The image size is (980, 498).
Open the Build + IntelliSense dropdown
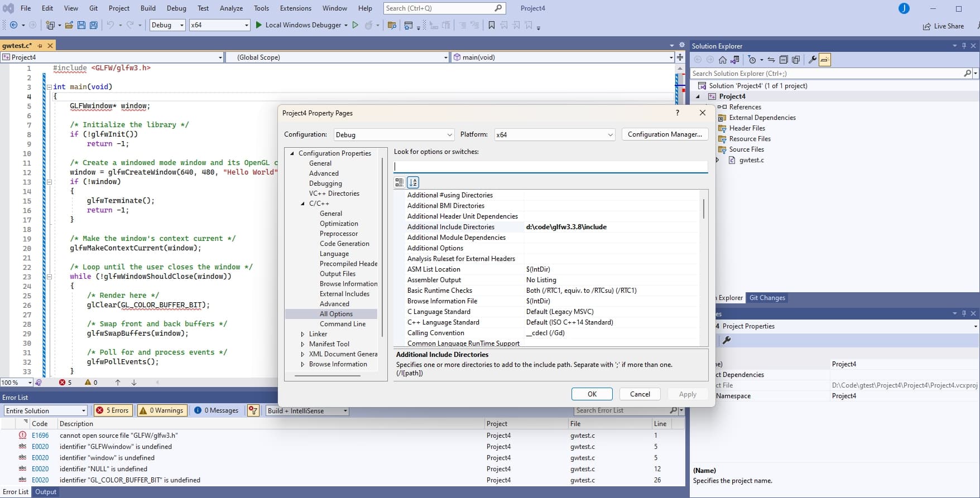tap(307, 410)
